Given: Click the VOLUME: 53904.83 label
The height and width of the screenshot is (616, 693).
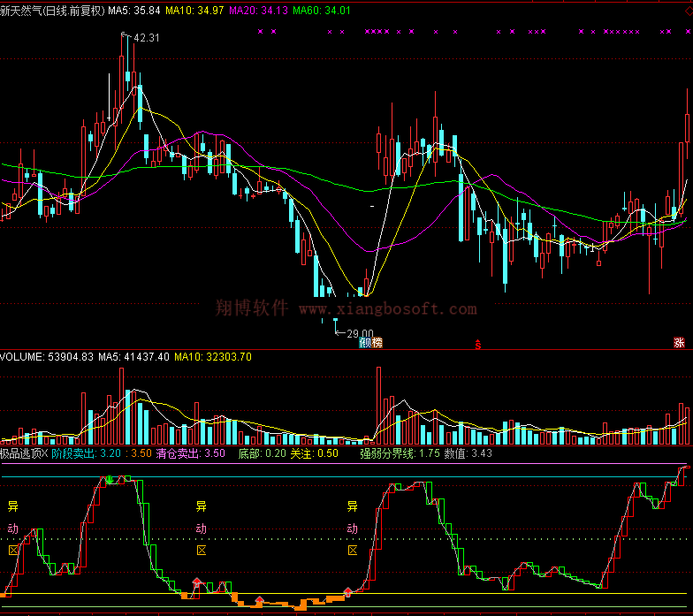Looking at the screenshot, I should (47, 357).
